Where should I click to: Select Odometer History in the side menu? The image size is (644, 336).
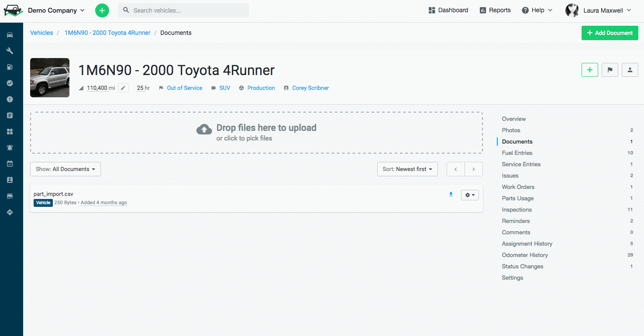pyautogui.click(x=525, y=255)
